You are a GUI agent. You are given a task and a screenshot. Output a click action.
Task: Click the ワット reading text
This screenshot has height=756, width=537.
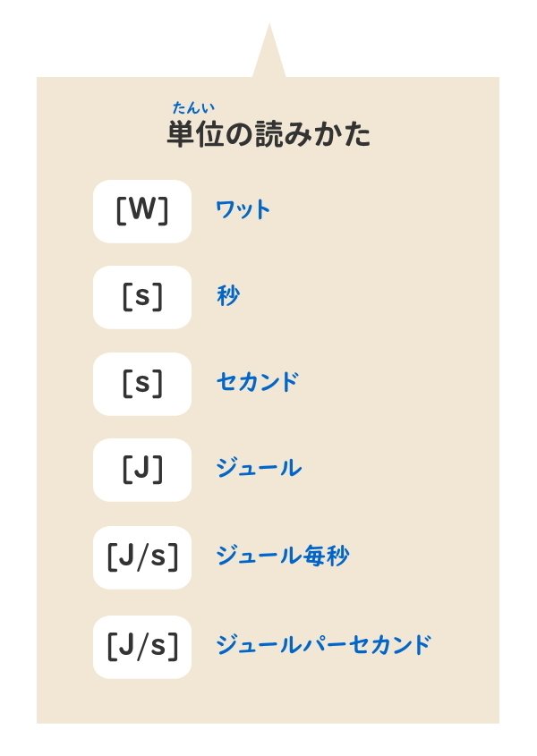(x=243, y=210)
